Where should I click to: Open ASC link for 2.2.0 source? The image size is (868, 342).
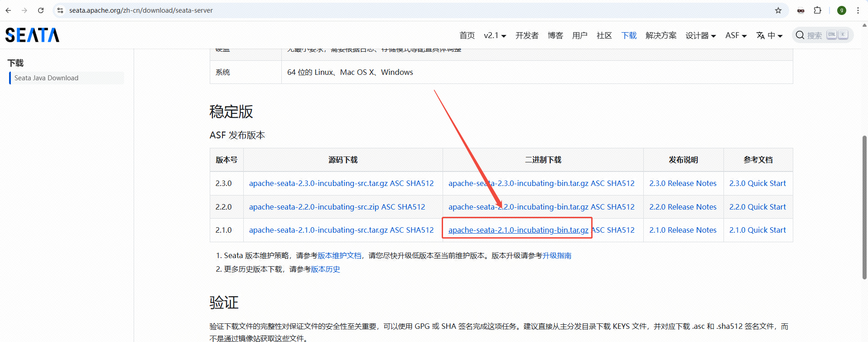388,207
